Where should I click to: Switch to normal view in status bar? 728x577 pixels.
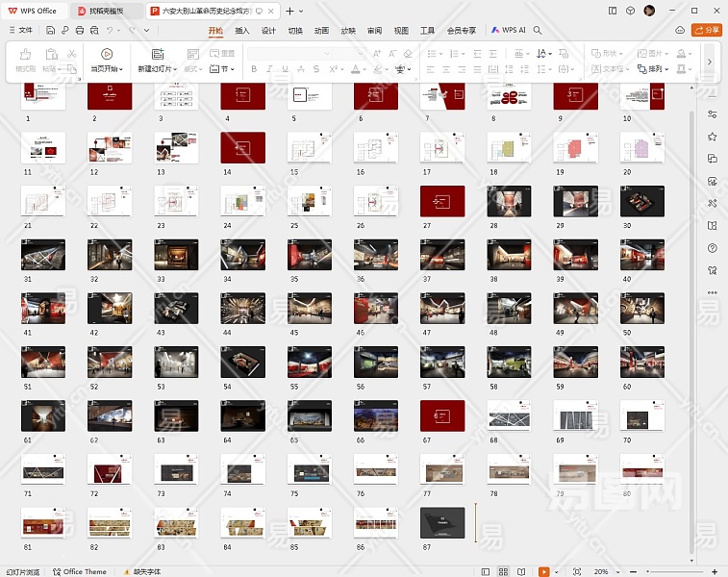488,571
